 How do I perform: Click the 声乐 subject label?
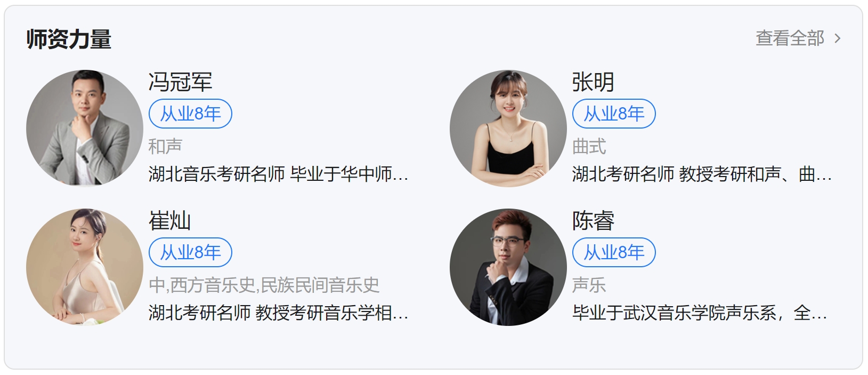tap(589, 285)
